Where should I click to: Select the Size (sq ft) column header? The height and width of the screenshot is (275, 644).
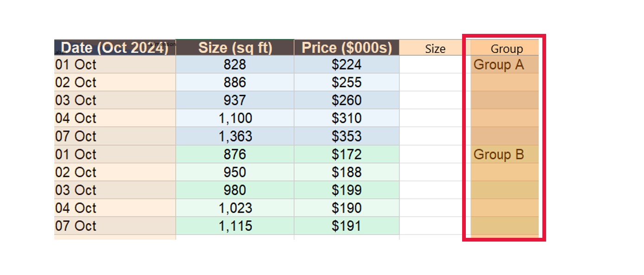tap(235, 48)
